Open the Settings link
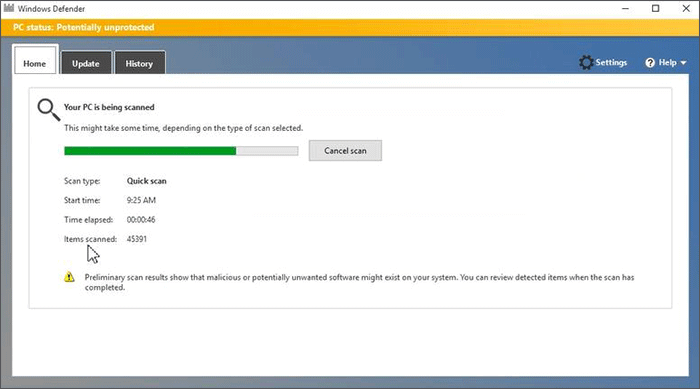Viewport: 700px width, 389px height. 611,63
